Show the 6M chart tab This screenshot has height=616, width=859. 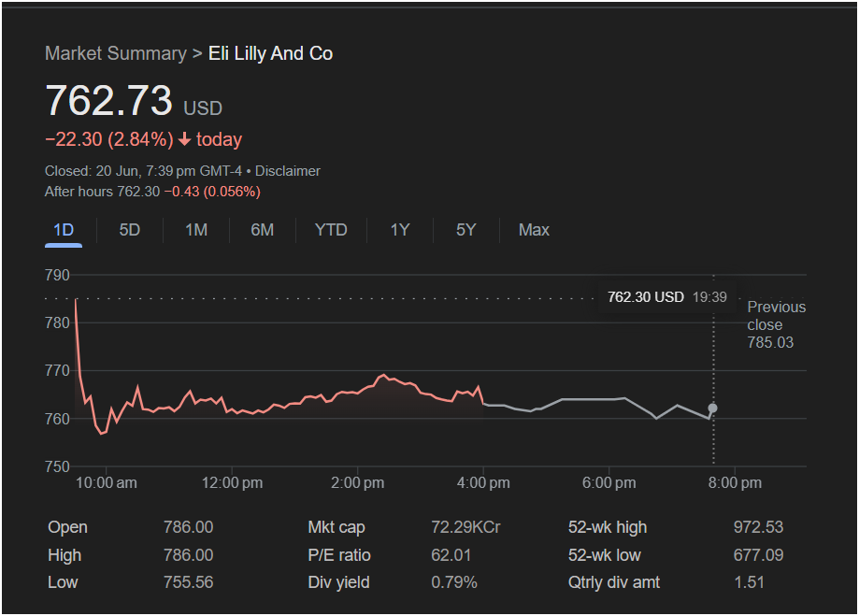[263, 230]
